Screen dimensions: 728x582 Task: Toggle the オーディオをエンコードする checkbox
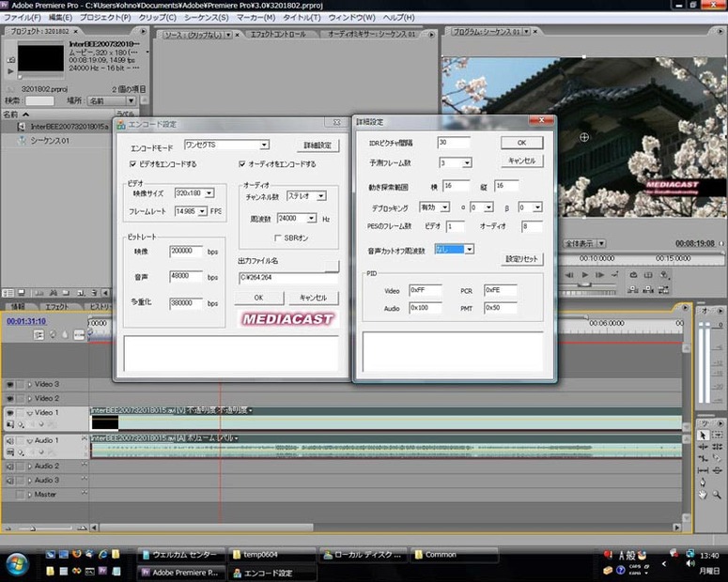point(242,164)
